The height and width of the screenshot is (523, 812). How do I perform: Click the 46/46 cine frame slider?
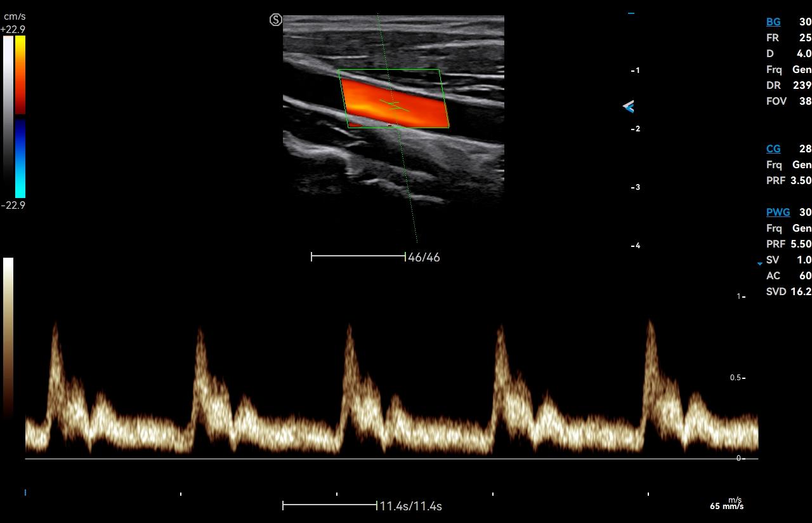pos(358,256)
